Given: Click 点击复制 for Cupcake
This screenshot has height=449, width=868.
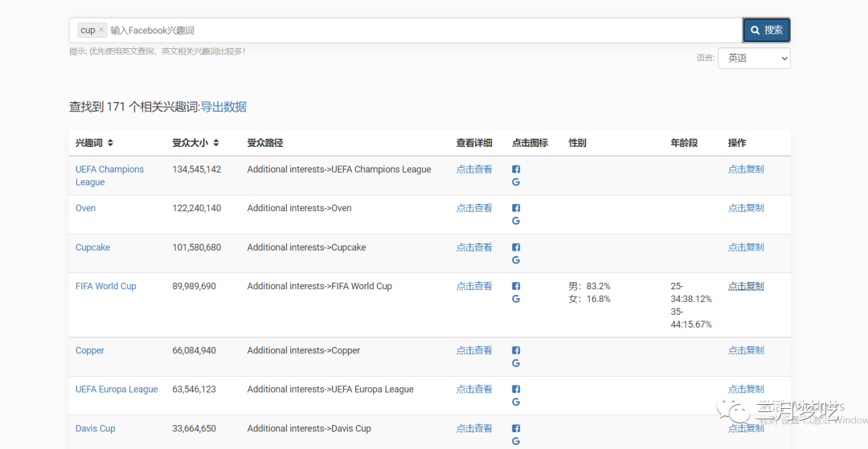Looking at the screenshot, I should coord(746,247).
